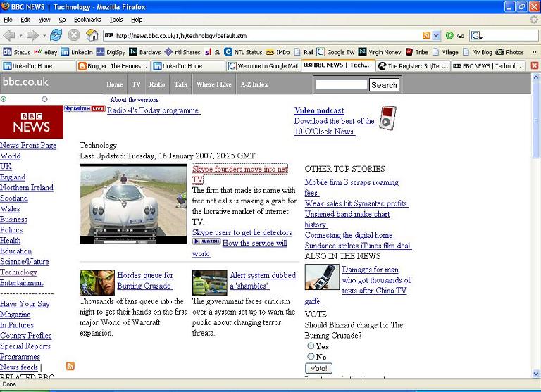Click the video podcast player device icon

click(387, 118)
